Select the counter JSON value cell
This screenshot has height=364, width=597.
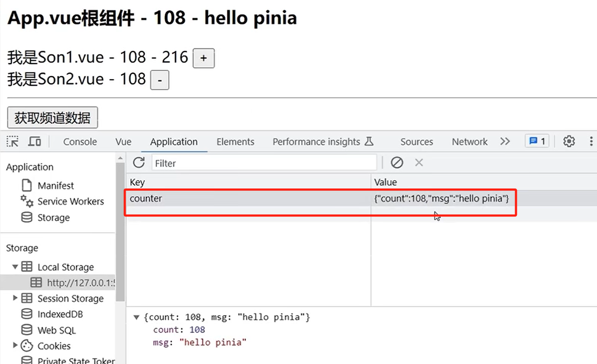coord(484,198)
